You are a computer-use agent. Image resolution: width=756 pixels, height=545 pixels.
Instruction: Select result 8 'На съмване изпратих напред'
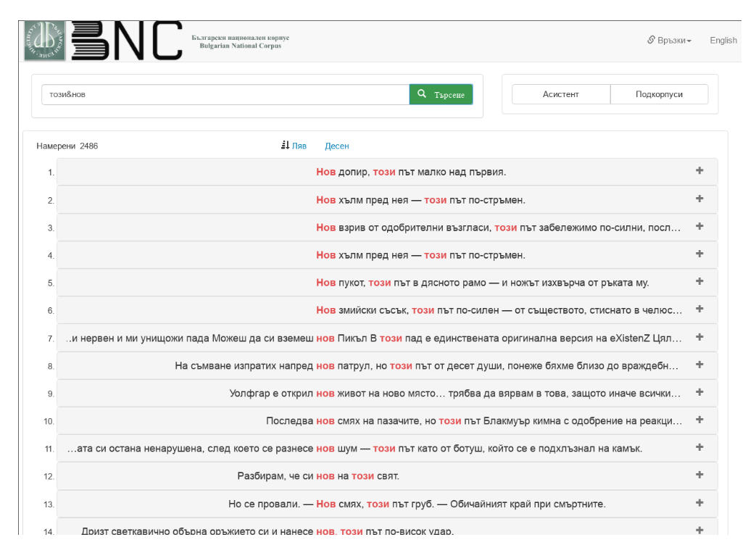pos(387,366)
